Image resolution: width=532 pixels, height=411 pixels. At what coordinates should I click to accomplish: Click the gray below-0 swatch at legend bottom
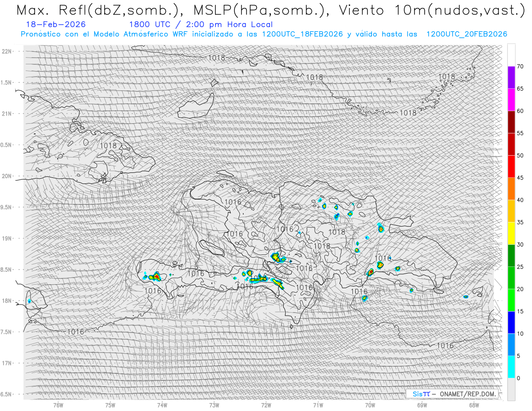[x=511, y=389]
